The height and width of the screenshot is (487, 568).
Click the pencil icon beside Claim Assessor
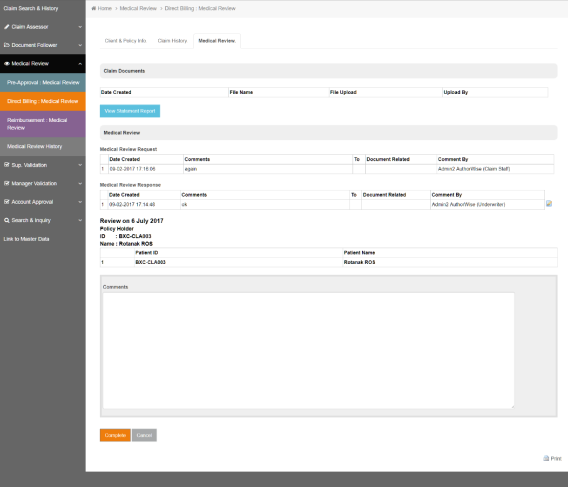coord(7,27)
